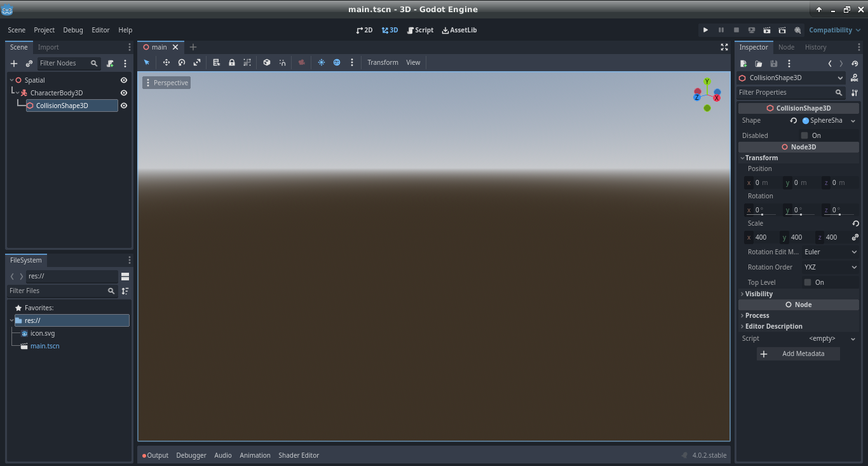Hide the CharacterBody3D node

123,93
